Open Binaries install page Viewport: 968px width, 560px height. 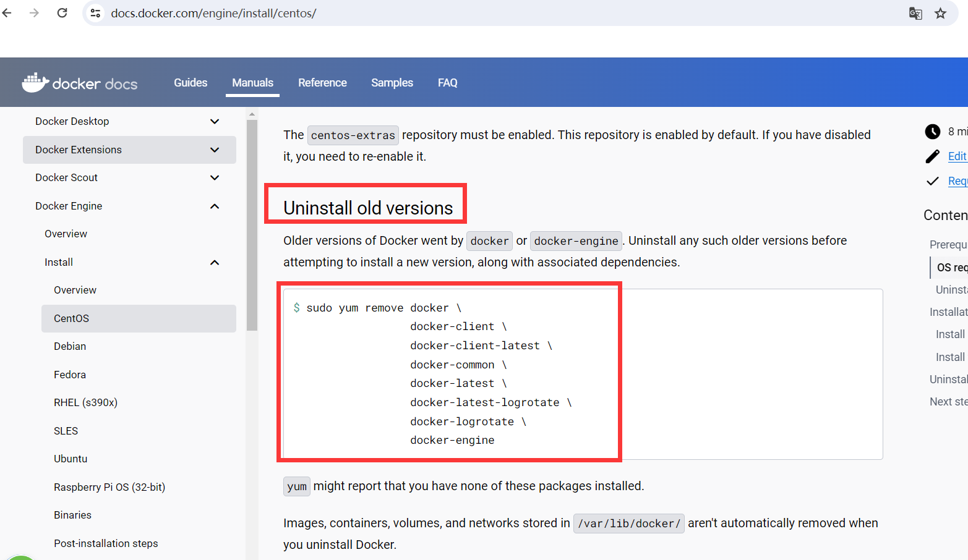[72, 515]
